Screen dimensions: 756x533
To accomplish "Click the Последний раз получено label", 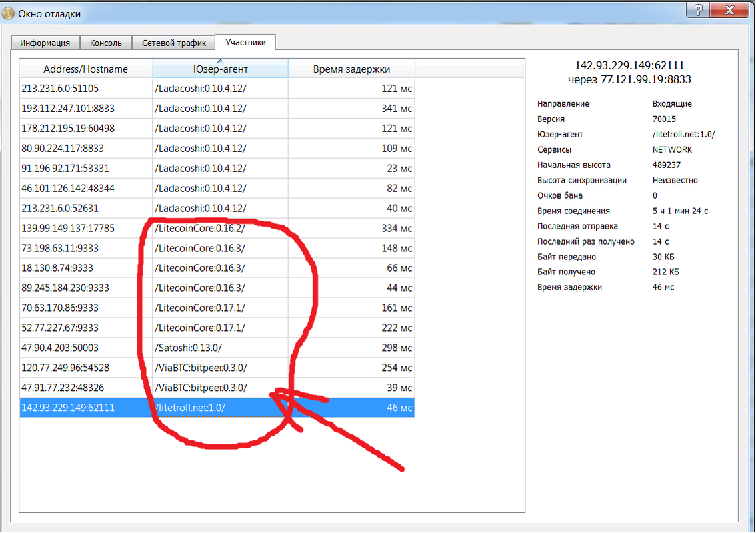I will (586, 242).
